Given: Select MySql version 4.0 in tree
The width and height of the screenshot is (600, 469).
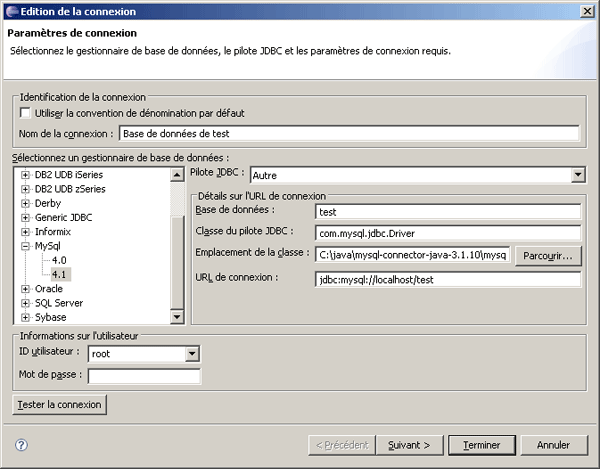Looking at the screenshot, I should (59, 260).
